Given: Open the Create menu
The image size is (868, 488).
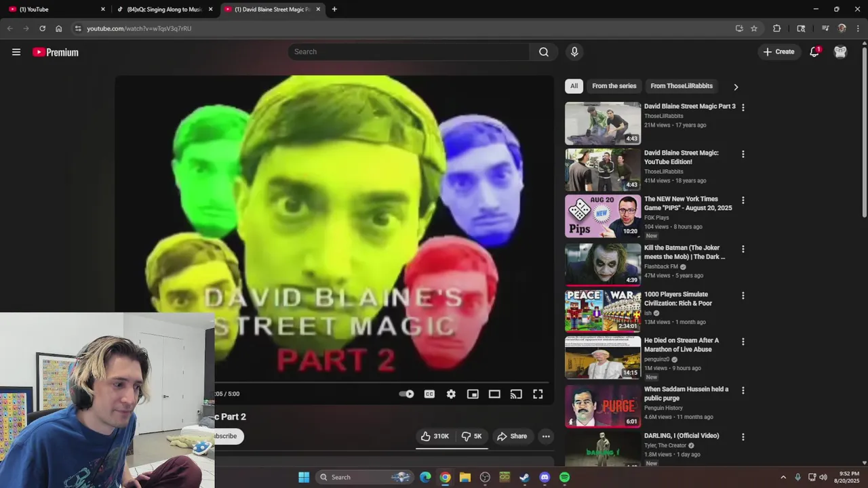Looking at the screenshot, I should coord(778,52).
